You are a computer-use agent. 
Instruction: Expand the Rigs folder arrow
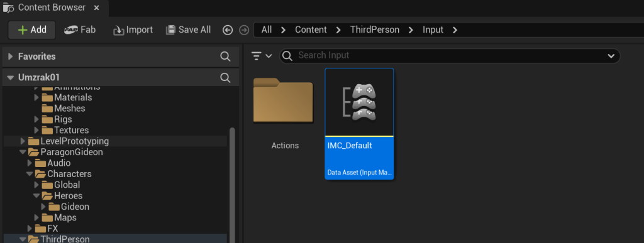[36, 119]
